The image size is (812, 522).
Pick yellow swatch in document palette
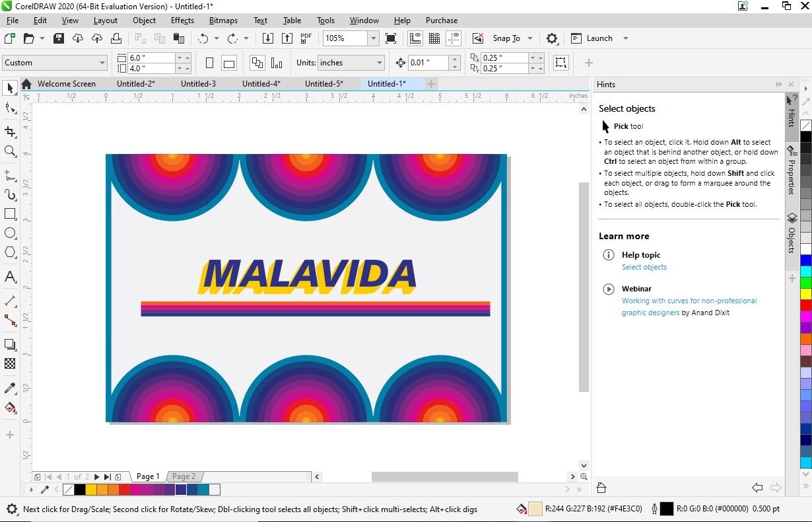tap(90, 490)
